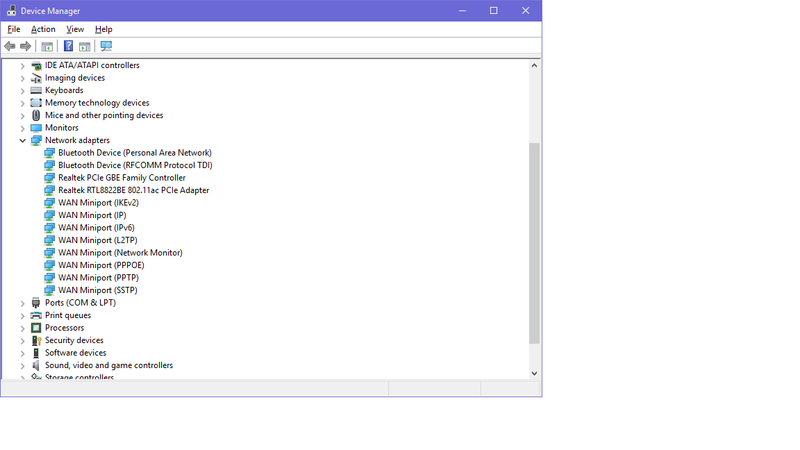Click the Back arrow toolbar button

(10, 46)
